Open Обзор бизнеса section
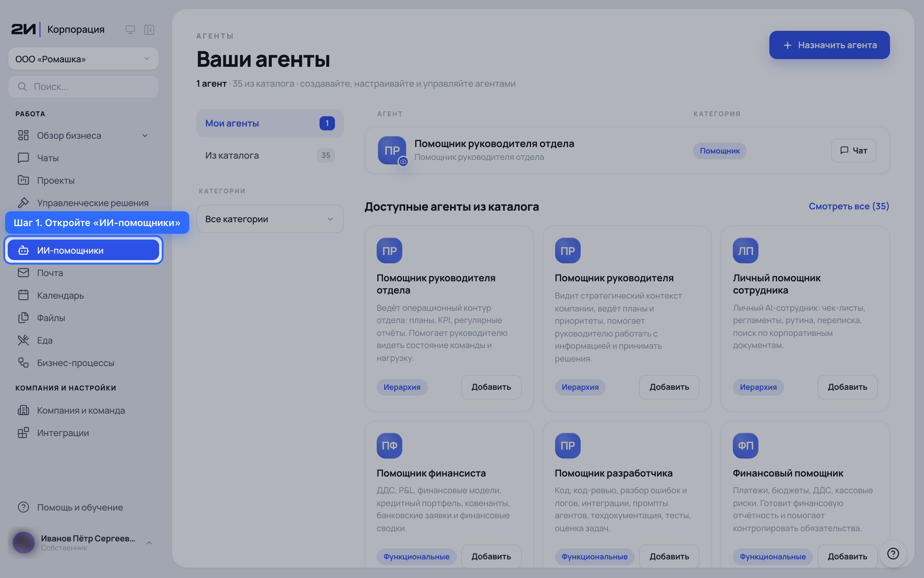Screen dimensions: 924x578 click(83, 135)
